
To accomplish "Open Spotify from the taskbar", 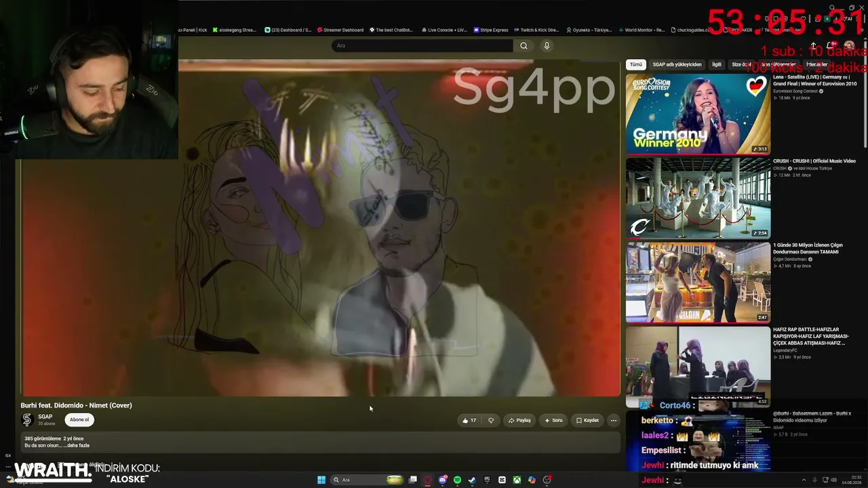I will tap(458, 480).
